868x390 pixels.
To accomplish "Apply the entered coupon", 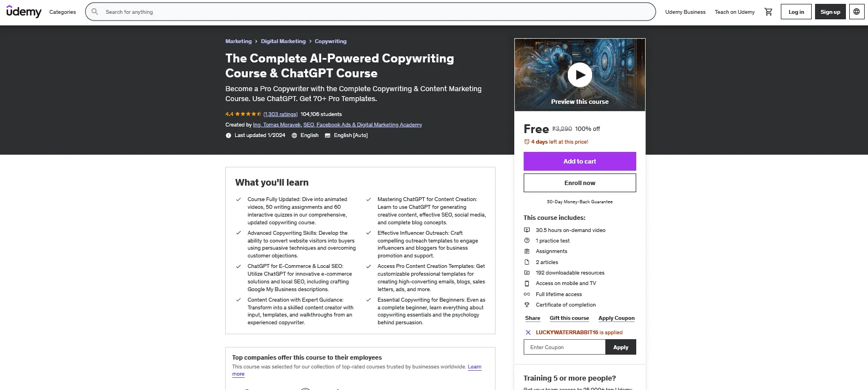I will coord(621,347).
